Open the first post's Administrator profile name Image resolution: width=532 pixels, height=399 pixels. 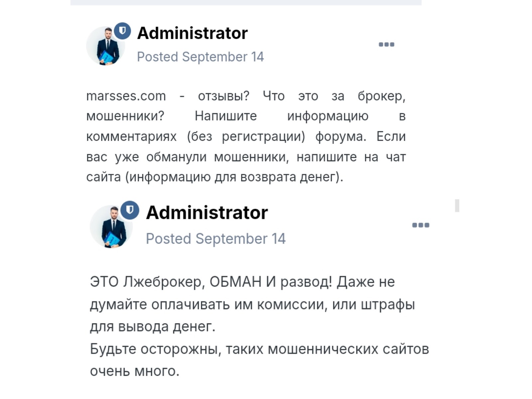pos(192,33)
